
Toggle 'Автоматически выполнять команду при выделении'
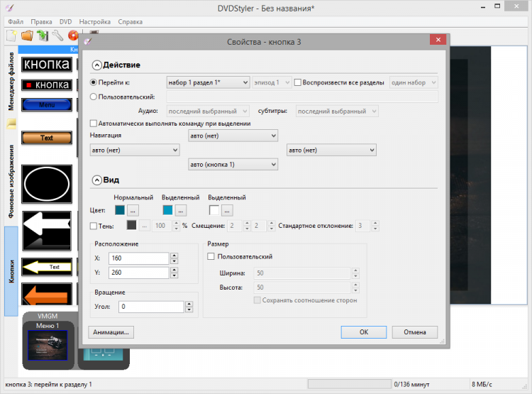point(94,124)
